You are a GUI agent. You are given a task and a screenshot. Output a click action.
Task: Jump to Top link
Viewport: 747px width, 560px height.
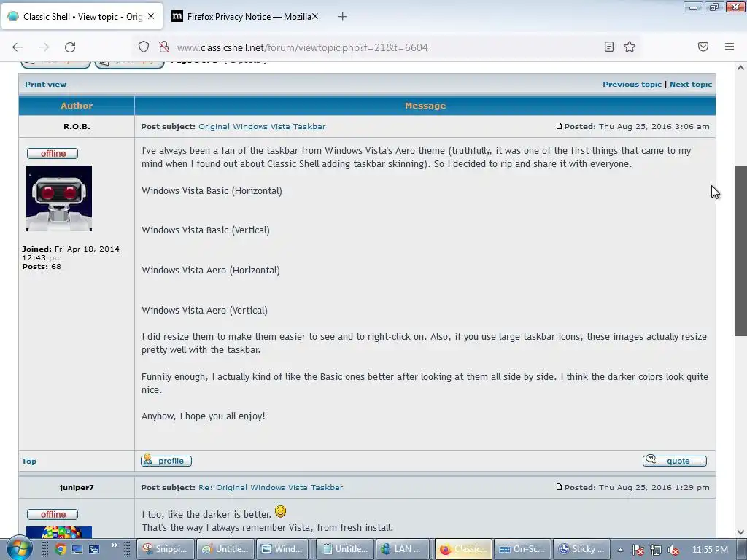click(x=29, y=461)
